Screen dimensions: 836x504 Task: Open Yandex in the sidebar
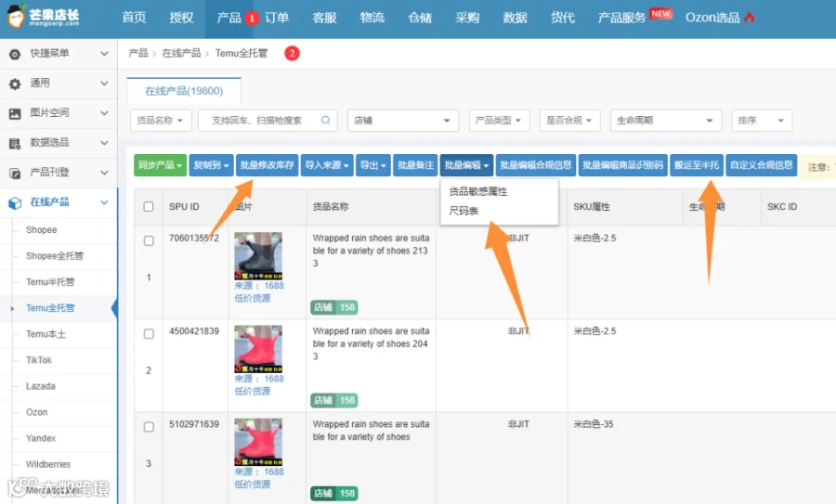click(41, 438)
